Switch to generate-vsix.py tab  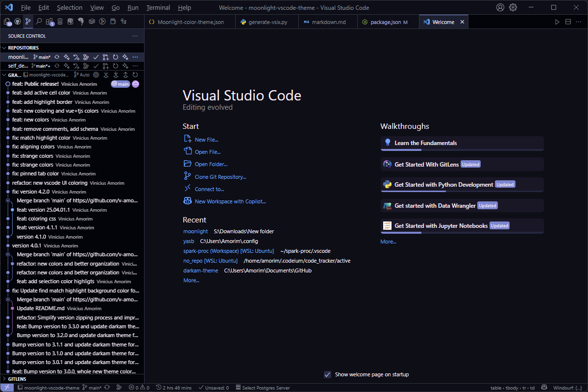(268, 22)
